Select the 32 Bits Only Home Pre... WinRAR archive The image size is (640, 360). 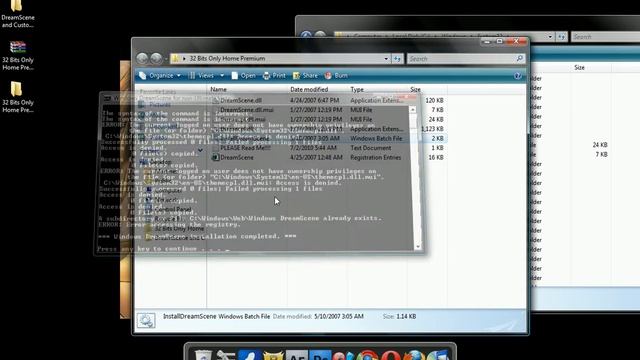pyautogui.click(x=18, y=56)
